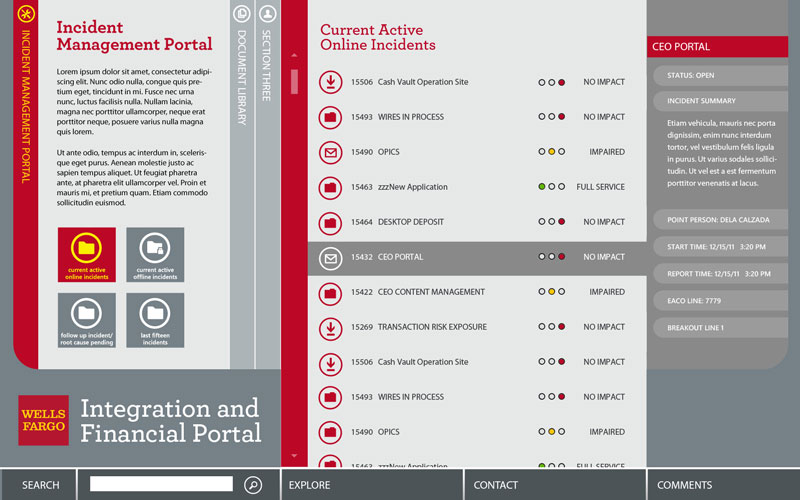Click NO IMPACT status for DESKTOP DEPOSIT

tap(604, 222)
